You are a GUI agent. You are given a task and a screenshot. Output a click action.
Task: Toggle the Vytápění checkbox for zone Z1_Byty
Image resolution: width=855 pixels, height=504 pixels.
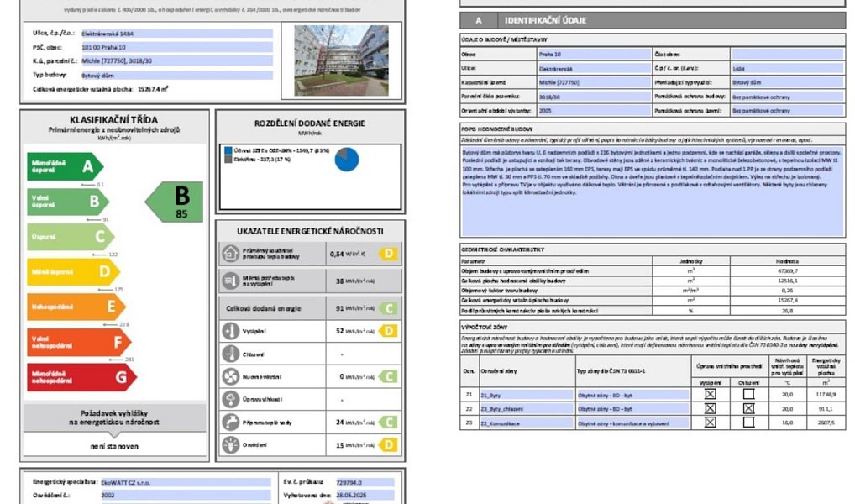coord(710,394)
